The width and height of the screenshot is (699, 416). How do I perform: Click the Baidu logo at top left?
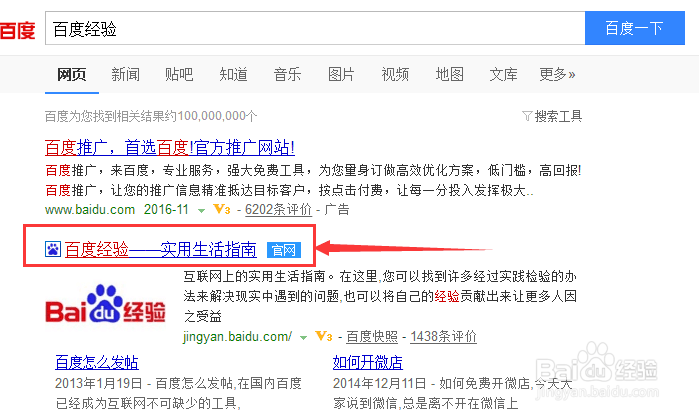17,30
